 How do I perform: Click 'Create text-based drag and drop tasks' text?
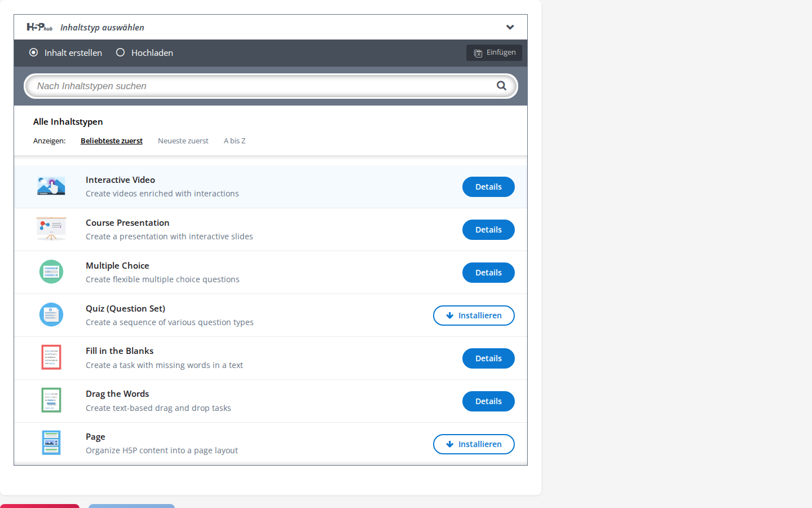158,408
